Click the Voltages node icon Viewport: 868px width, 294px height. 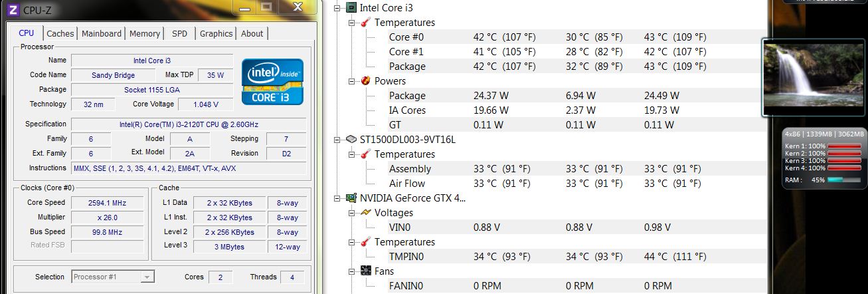pyautogui.click(x=365, y=213)
